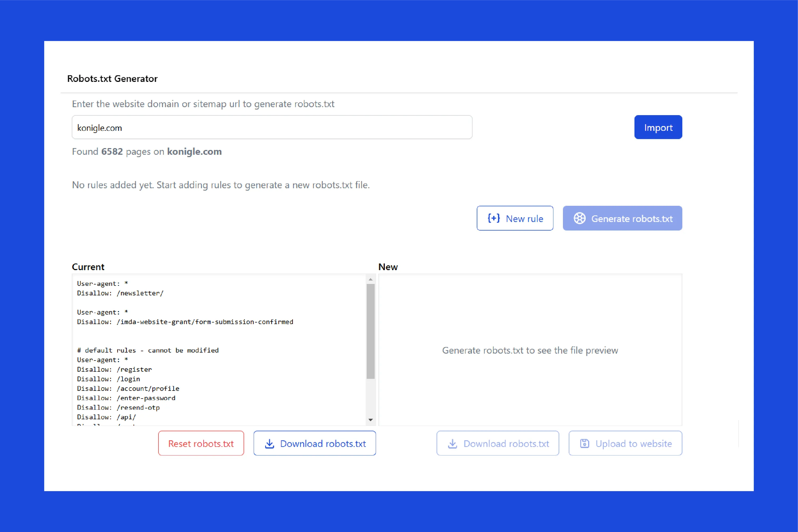This screenshot has height=532, width=798.
Task: Click the 'Generate robots.txt to see the file preview' placeholder
Action: tap(530, 350)
